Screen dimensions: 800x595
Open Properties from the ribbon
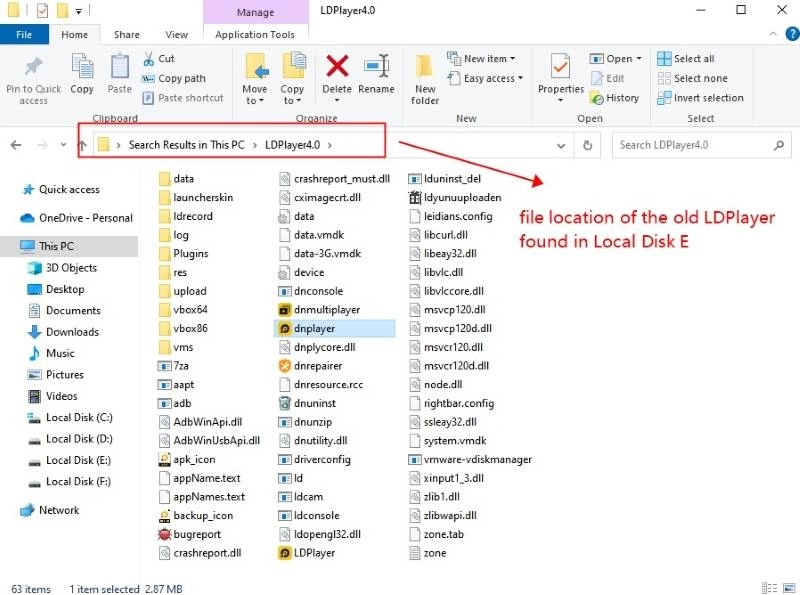tap(560, 68)
